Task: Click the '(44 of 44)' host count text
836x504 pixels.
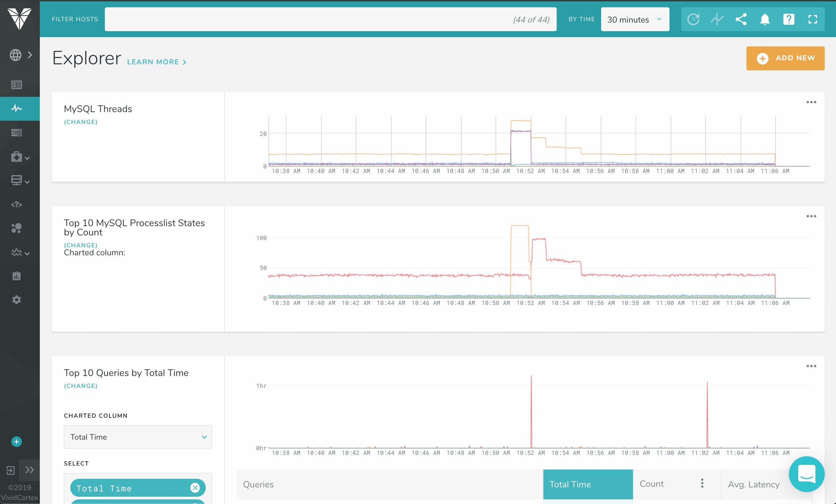Action: pos(531,20)
